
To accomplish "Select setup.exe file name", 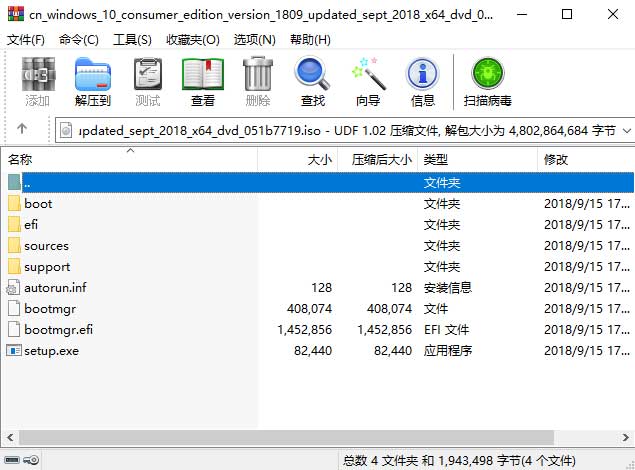I will tap(51, 351).
